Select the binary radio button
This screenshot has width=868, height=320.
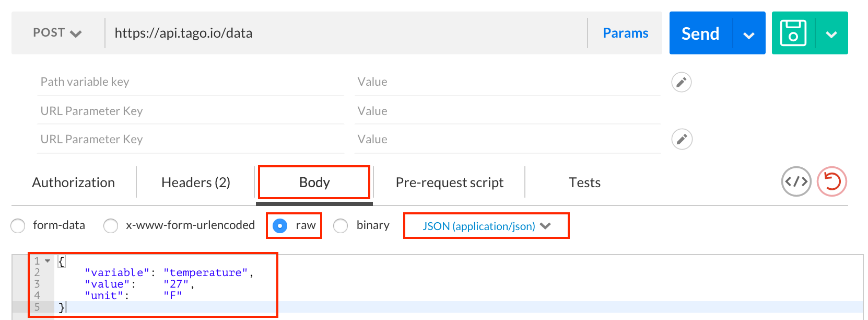[x=341, y=226]
